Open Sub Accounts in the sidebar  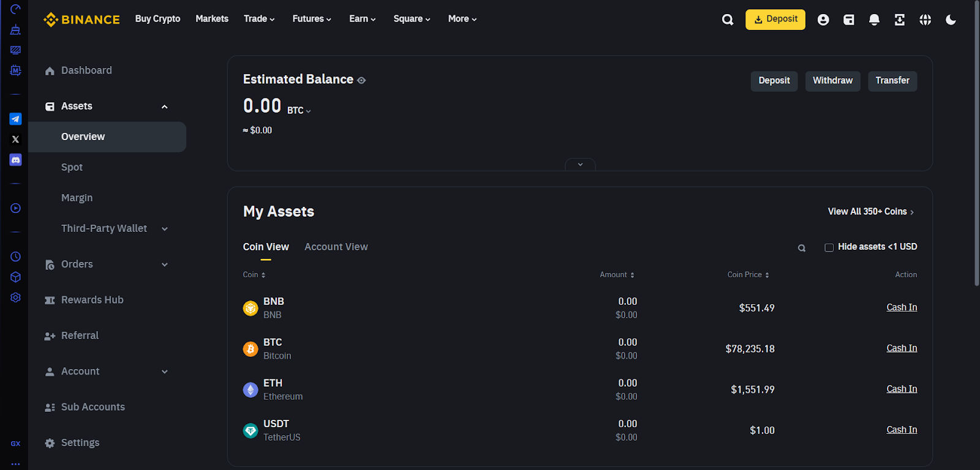pos(92,407)
